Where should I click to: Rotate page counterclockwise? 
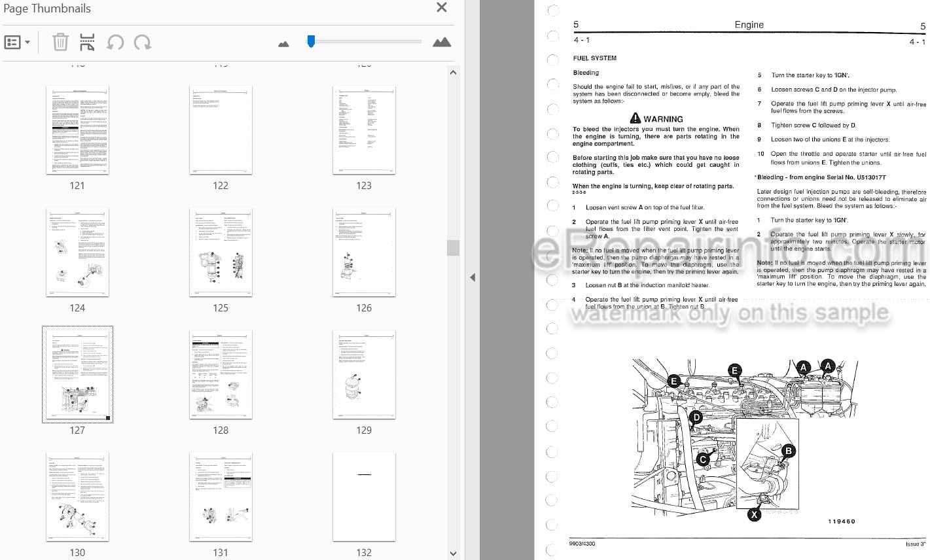point(115,43)
